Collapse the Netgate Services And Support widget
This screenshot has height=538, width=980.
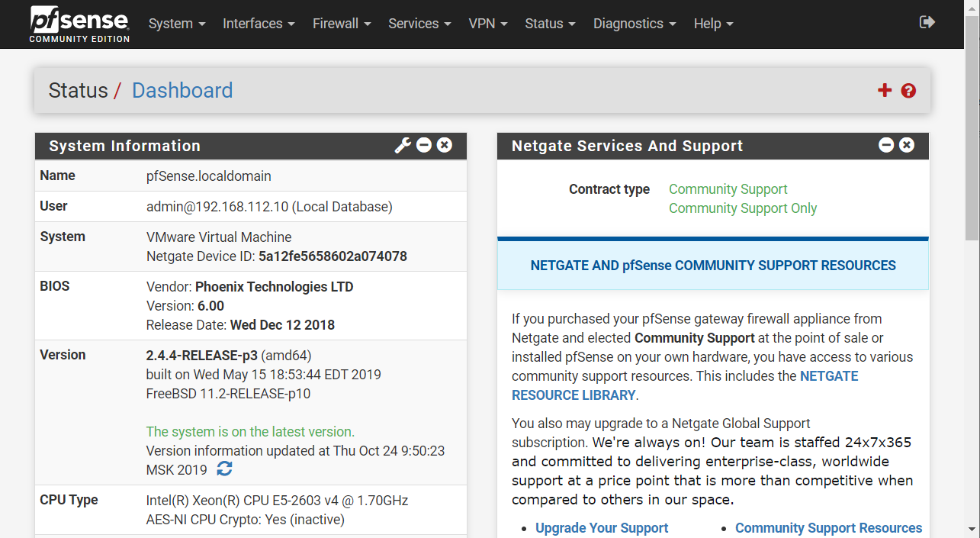click(x=886, y=145)
